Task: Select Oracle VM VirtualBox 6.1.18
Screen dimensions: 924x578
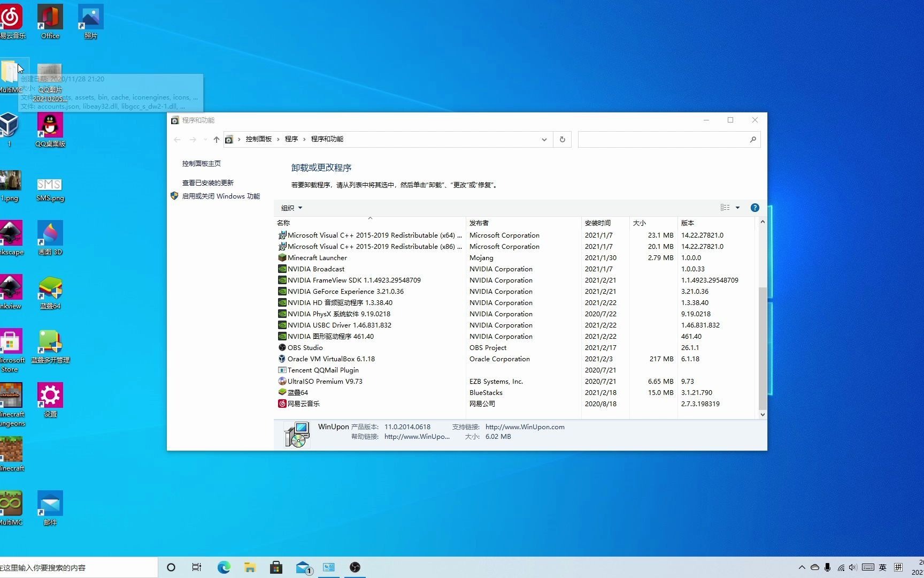Action: pyautogui.click(x=515, y=359)
